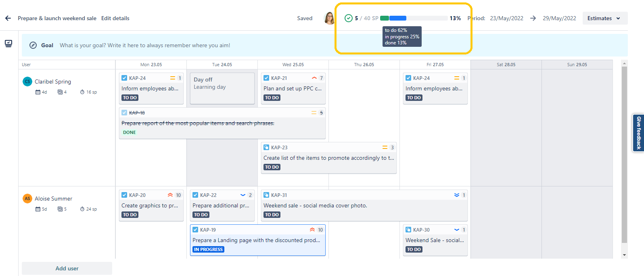The height and width of the screenshot is (276, 644).
Task: Click the IN PROGRESS status on KAP-19
Action: pos(208,249)
